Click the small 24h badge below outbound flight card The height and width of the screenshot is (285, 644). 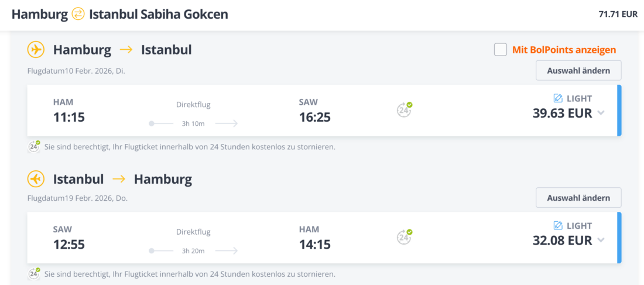(35, 146)
